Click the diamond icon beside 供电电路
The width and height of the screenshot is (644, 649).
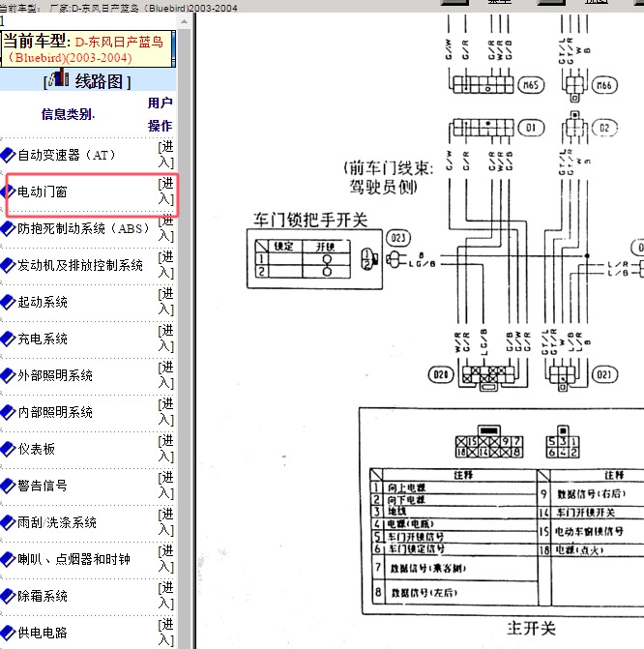coord(8,633)
